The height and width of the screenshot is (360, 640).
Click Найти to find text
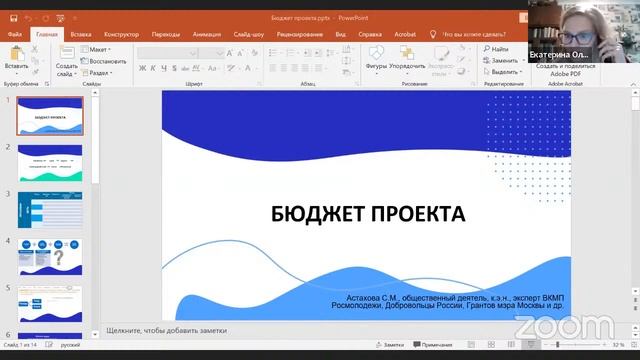click(x=496, y=49)
